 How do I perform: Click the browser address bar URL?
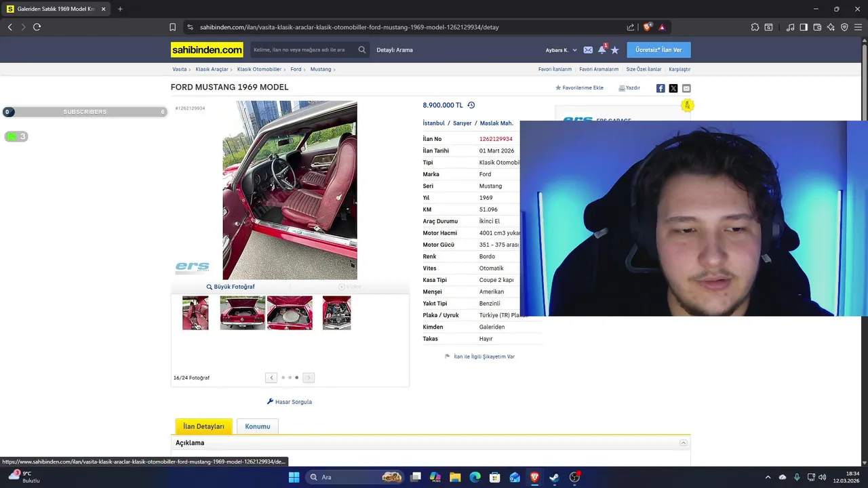click(x=349, y=27)
